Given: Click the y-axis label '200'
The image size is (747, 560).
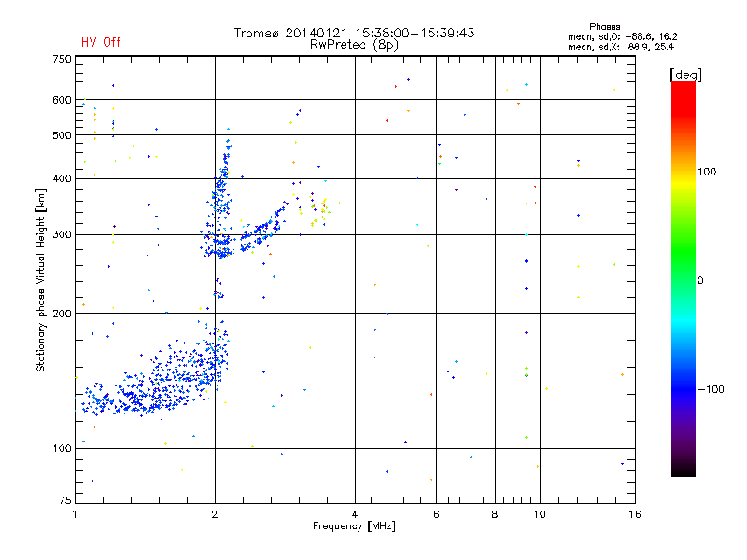Looking at the screenshot, I should tap(62, 314).
